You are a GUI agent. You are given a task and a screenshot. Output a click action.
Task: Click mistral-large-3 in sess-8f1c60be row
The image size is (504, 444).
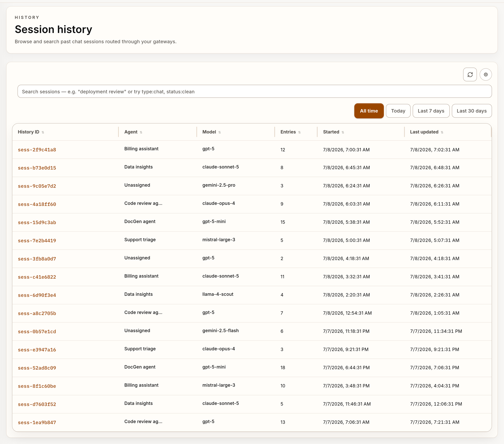coord(219,385)
